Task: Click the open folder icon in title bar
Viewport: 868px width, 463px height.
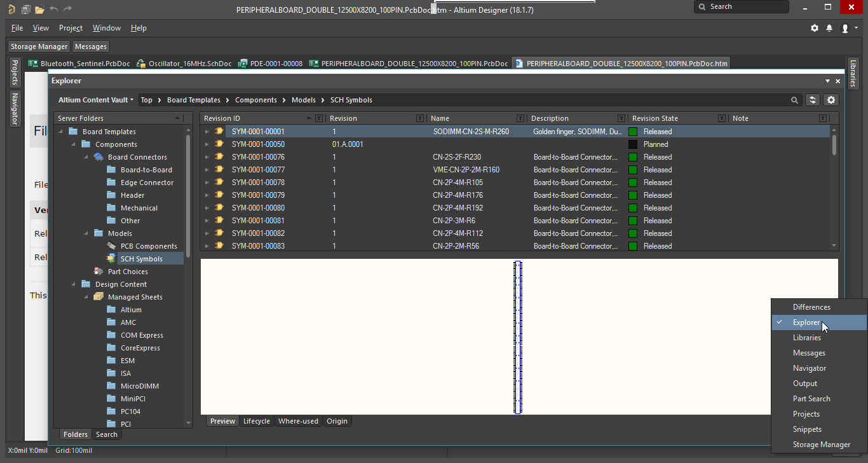Action: point(39,10)
